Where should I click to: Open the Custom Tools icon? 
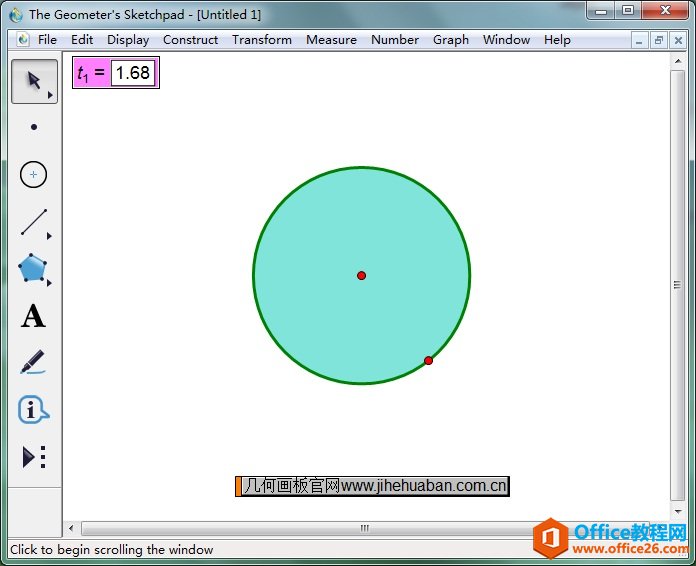34,457
